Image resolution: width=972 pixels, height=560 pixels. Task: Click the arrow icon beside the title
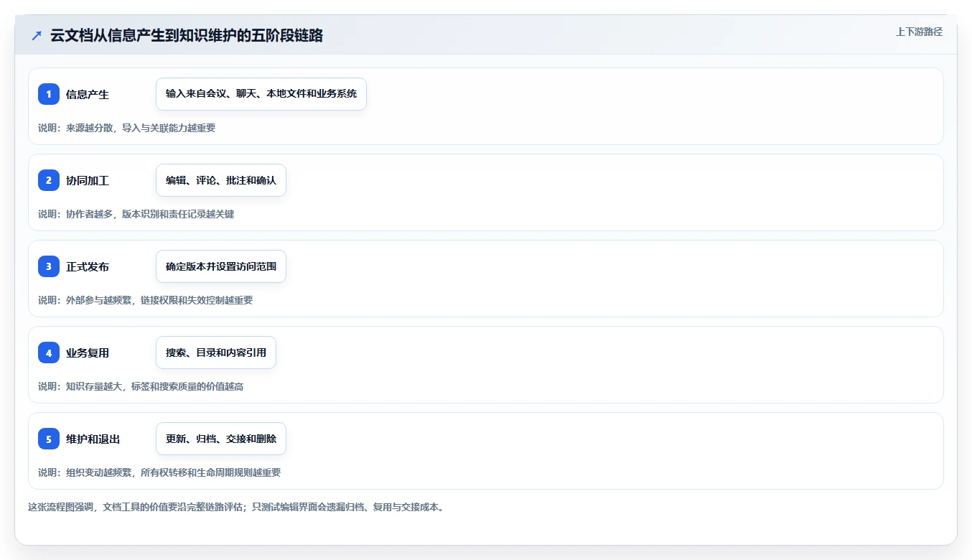point(37,36)
